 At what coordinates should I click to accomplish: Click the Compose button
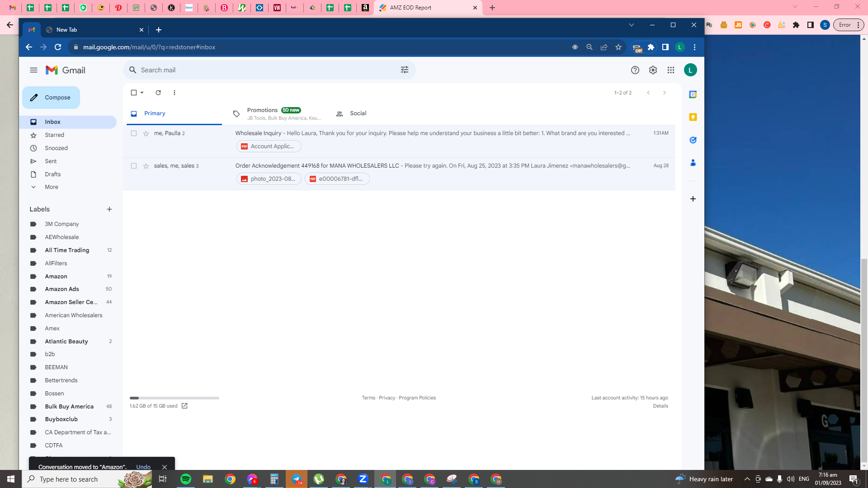pyautogui.click(x=51, y=98)
